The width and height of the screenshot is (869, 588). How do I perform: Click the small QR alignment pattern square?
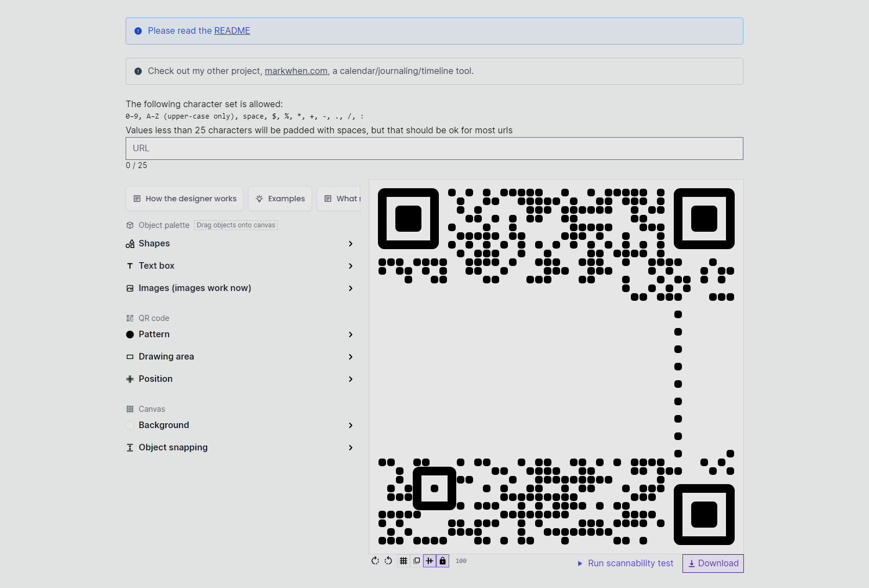coord(434,488)
